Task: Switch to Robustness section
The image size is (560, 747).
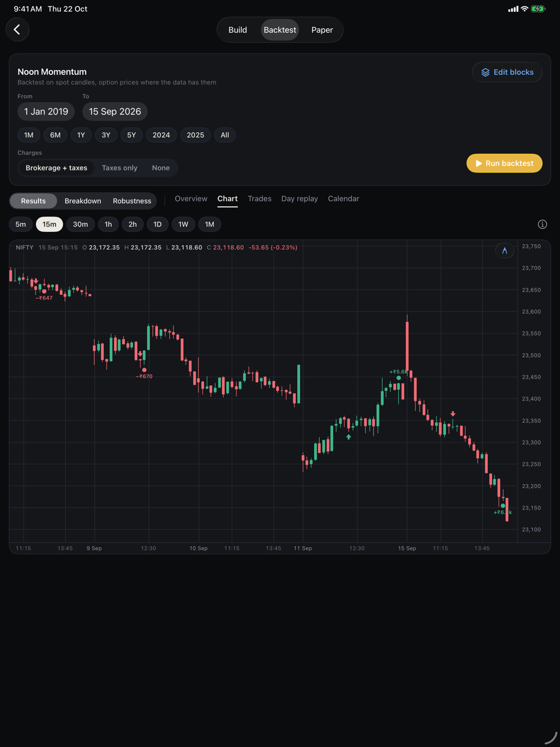Action: pos(132,201)
